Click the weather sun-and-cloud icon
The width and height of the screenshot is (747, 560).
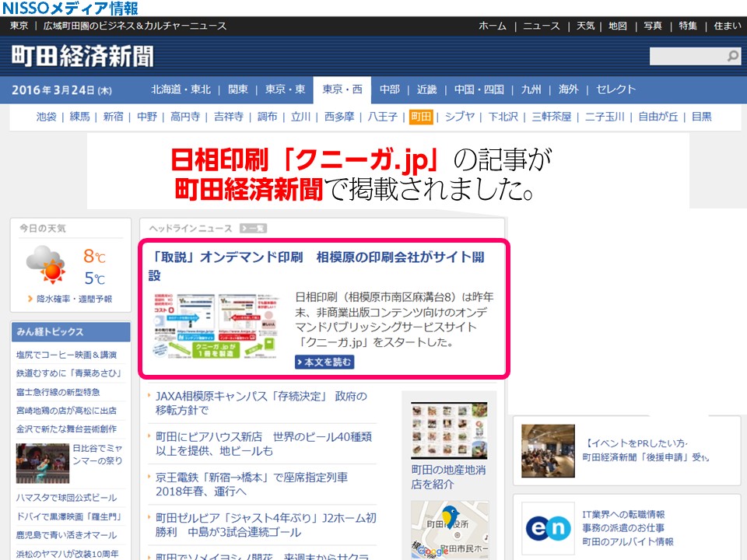tap(46, 264)
